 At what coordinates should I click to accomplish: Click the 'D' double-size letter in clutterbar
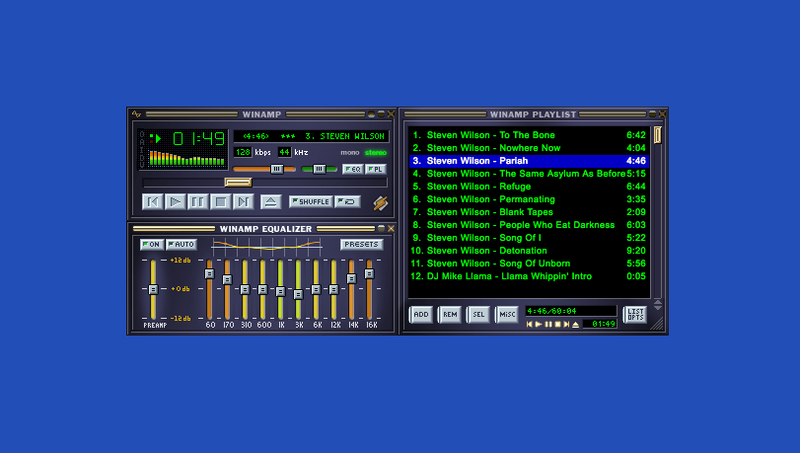coord(142,158)
